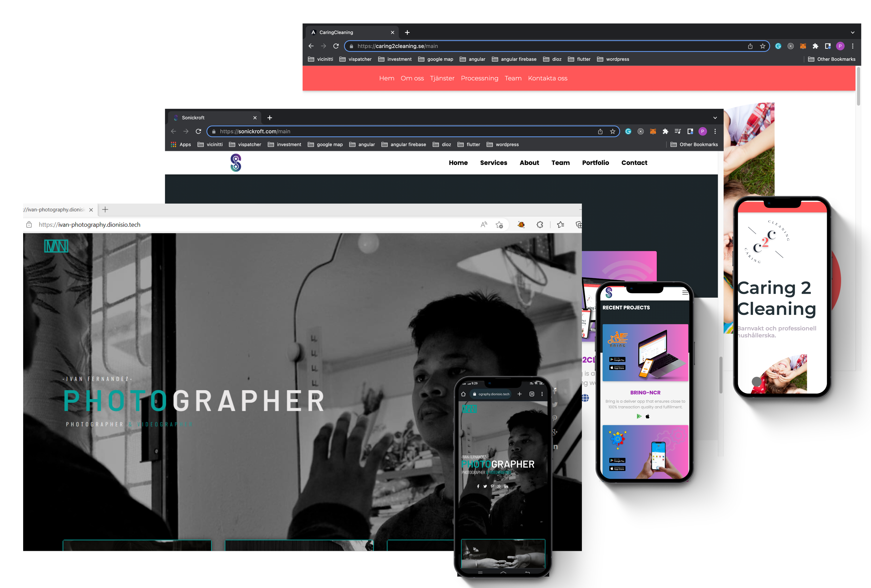This screenshot has width=871, height=588.
Task: Open the three-dot Chrome menu in Sonickroft window
Action: point(715,132)
